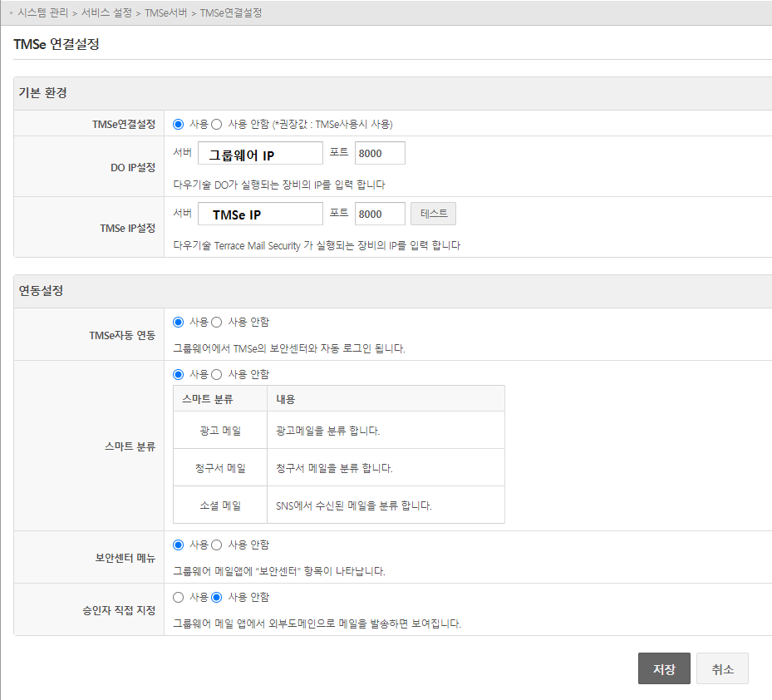Viewport: 772px width, 700px height.
Task: Click 'TMSe연결설정' in the breadcrumb
Action: (x=231, y=12)
